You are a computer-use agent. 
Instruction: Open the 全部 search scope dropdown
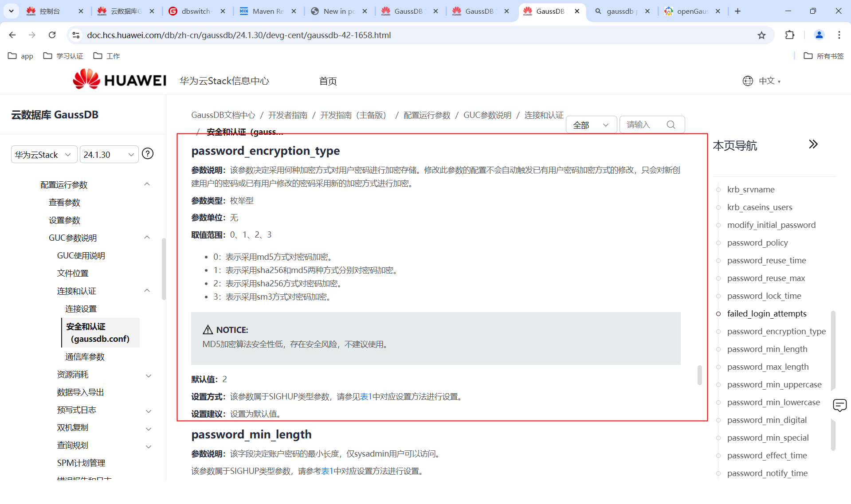pyautogui.click(x=591, y=125)
